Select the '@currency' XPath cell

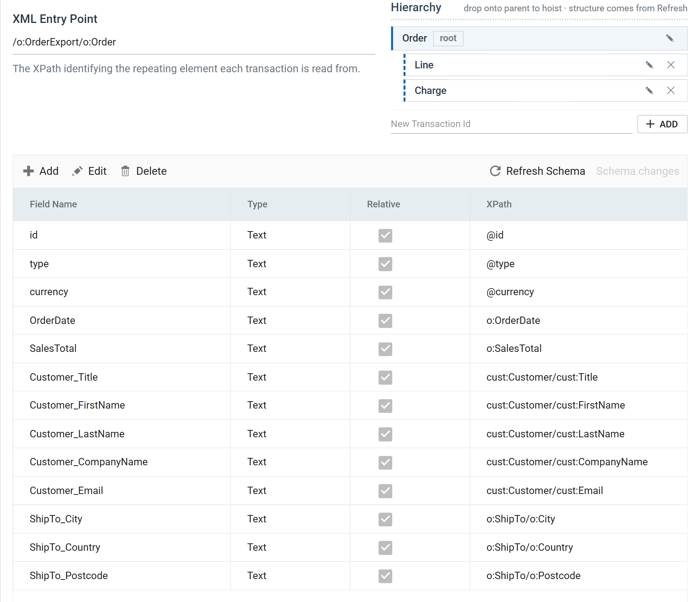(579, 292)
